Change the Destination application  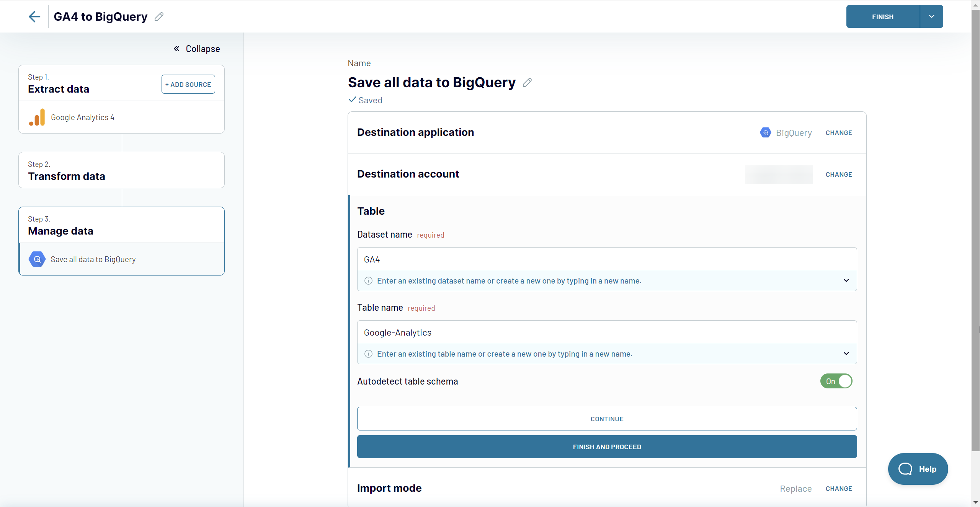point(839,133)
